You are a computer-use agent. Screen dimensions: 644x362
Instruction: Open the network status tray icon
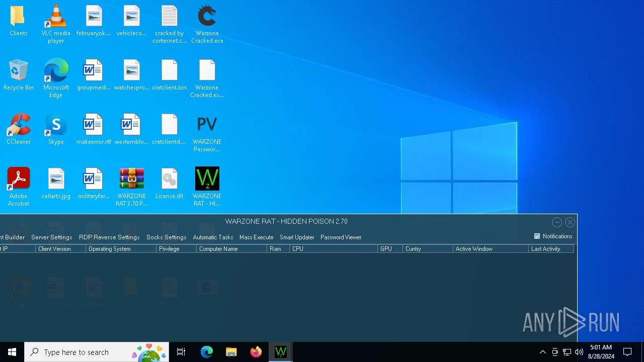click(x=567, y=352)
